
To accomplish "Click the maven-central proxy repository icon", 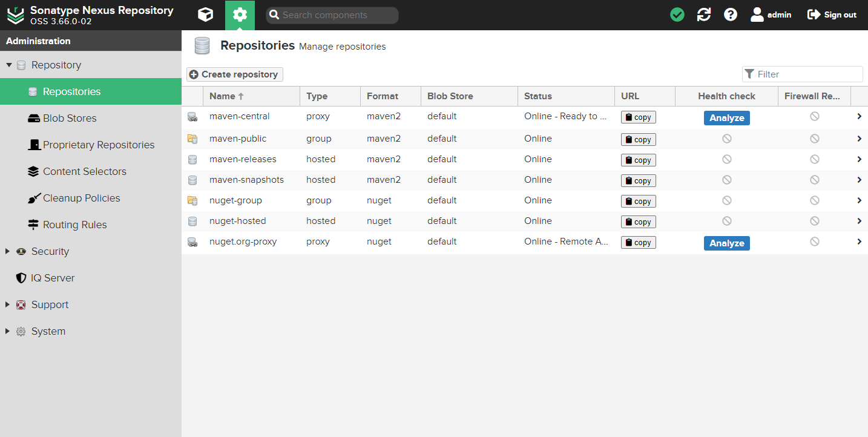I will (192, 117).
